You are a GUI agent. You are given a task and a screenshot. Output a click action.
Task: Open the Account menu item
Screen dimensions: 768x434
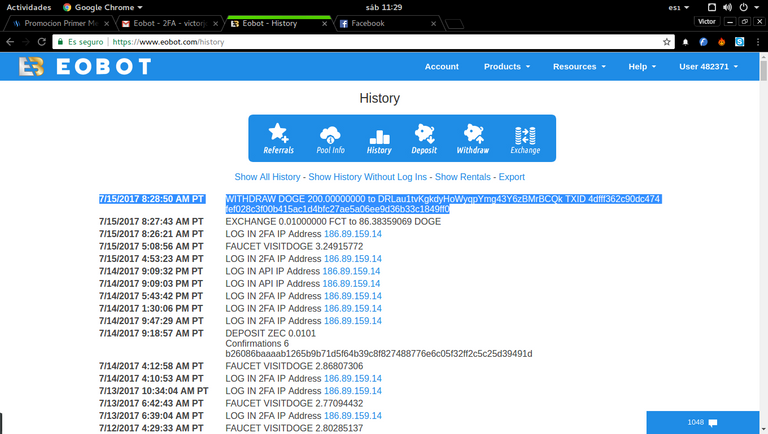(441, 67)
